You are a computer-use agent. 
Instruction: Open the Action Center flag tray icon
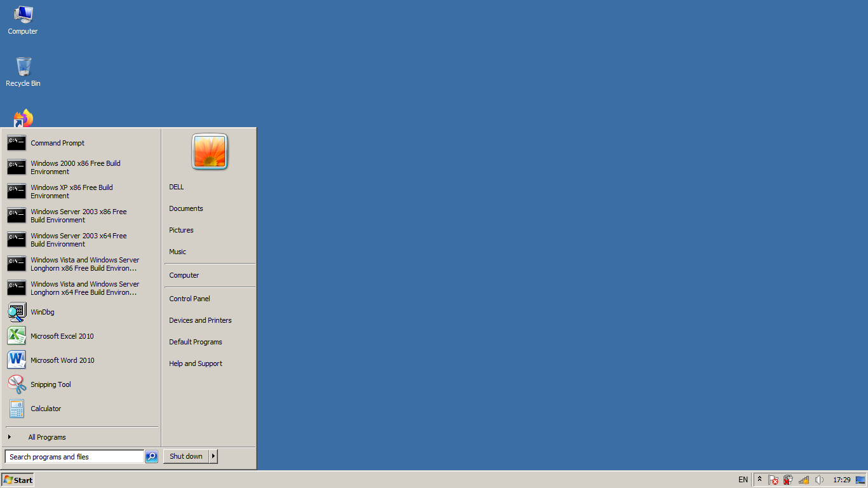(773, 480)
